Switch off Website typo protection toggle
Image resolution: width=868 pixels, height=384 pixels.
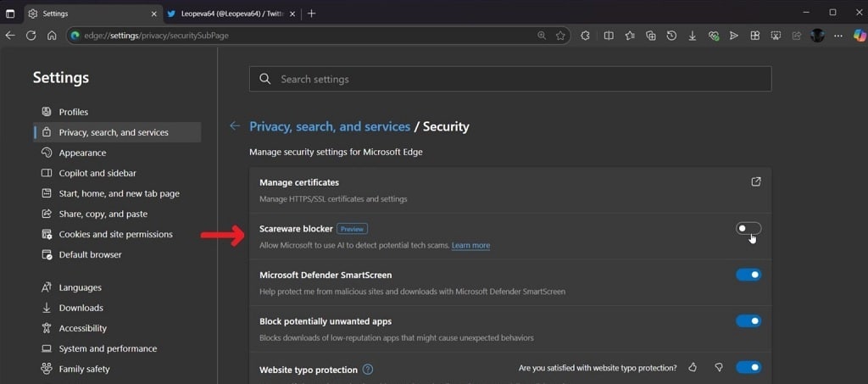click(748, 367)
